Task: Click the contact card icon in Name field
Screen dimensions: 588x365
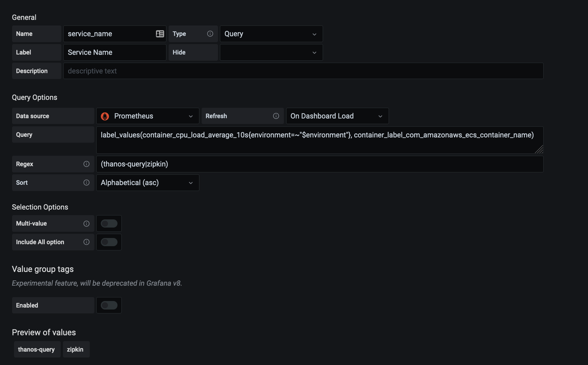Action: click(160, 34)
